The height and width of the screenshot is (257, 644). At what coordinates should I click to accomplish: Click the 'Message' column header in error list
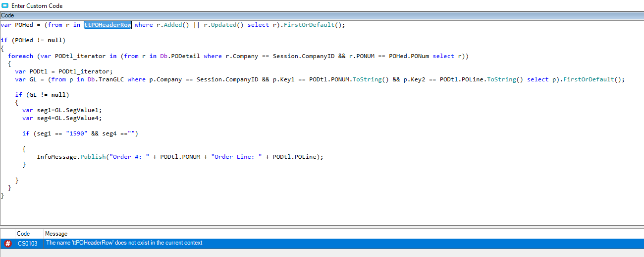(x=56, y=233)
